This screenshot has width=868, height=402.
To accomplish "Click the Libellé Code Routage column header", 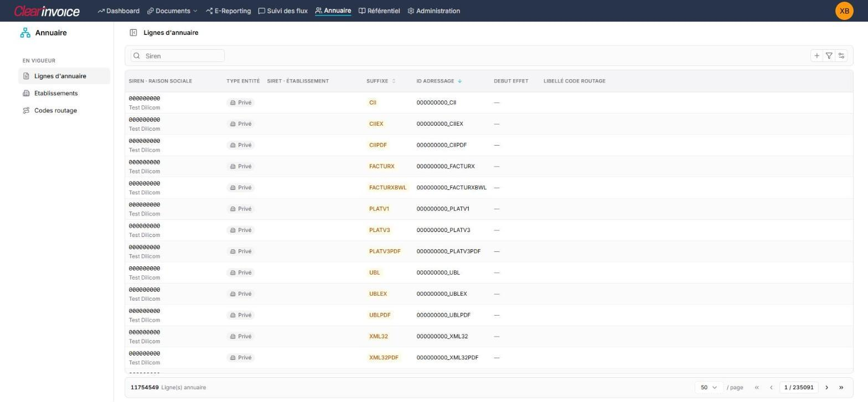I will coord(575,81).
